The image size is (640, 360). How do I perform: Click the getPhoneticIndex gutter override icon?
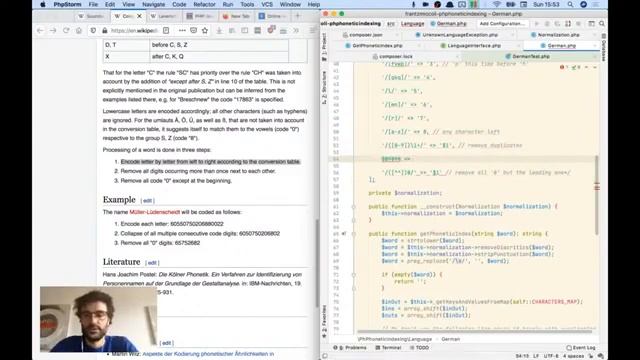click(344, 234)
